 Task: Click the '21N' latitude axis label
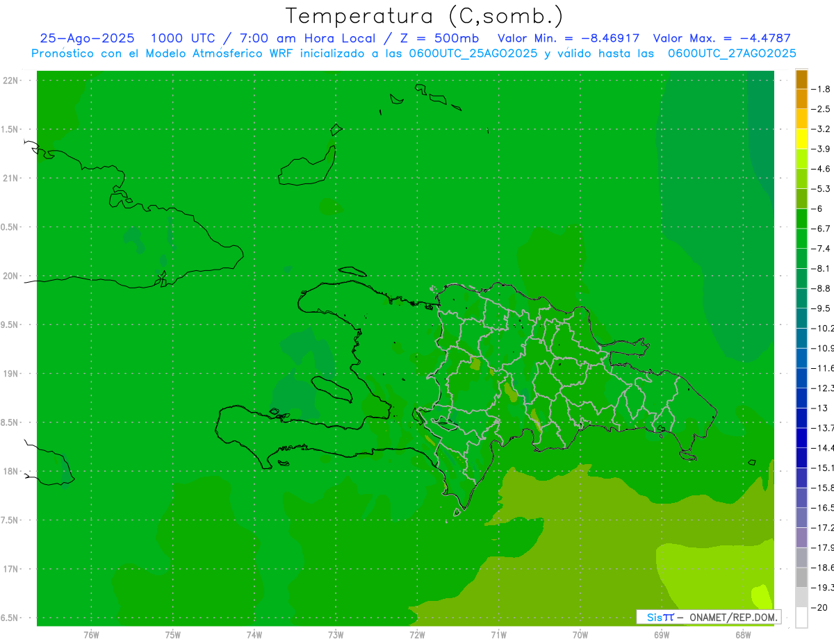coord(10,178)
